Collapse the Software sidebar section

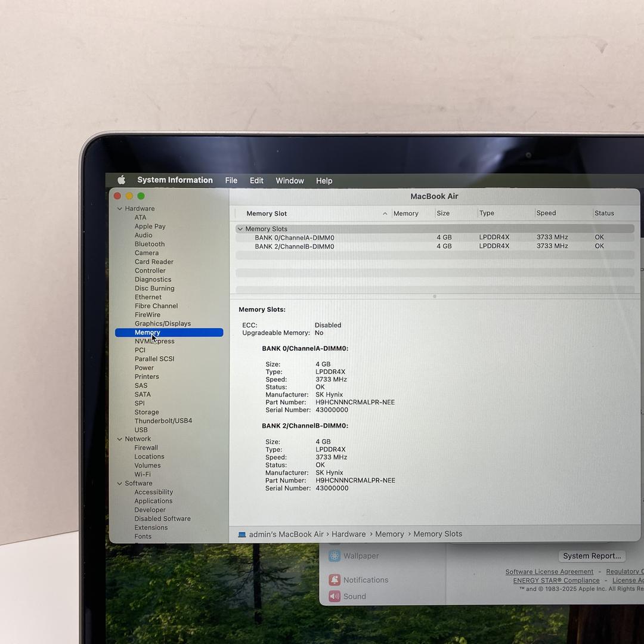point(120,484)
